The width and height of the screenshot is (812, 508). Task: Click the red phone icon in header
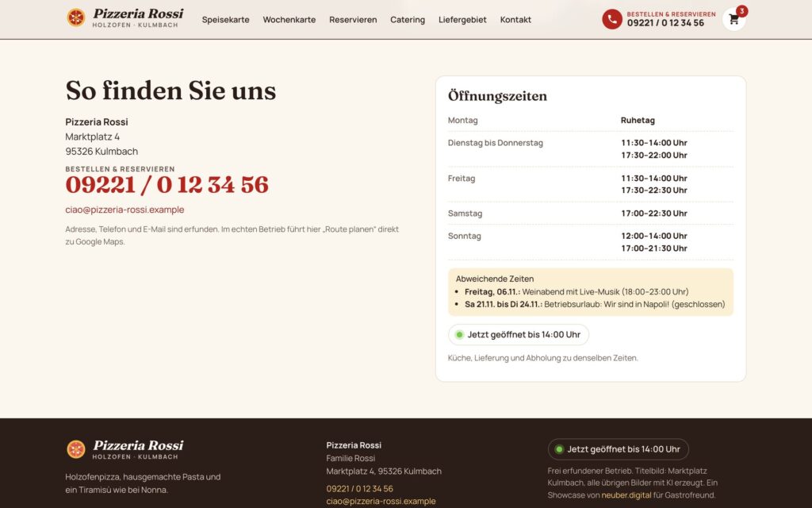coord(612,19)
